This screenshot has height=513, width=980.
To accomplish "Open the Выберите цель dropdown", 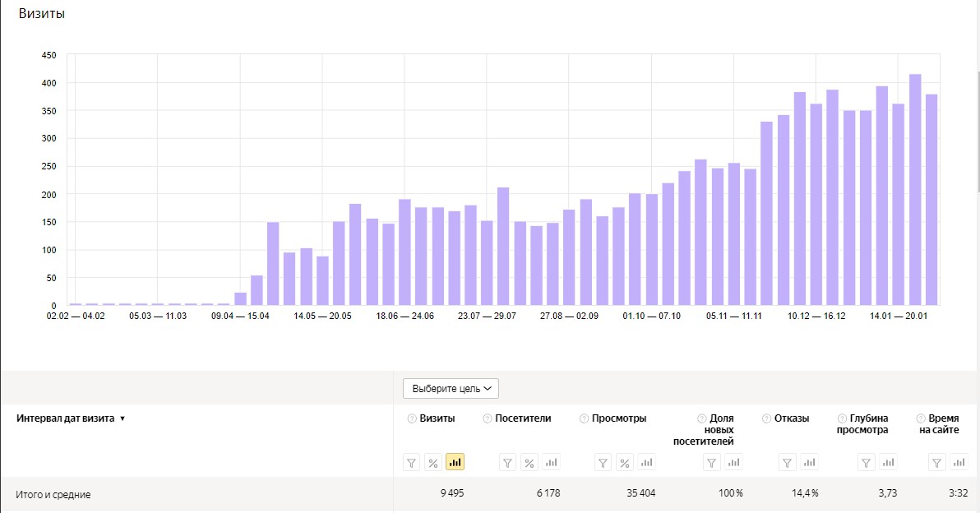I will point(451,388).
